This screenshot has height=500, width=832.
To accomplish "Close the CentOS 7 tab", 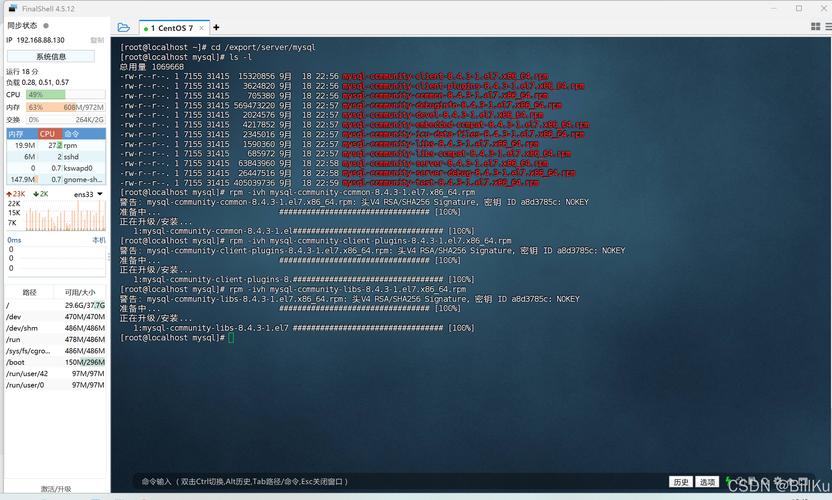I will [x=202, y=28].
